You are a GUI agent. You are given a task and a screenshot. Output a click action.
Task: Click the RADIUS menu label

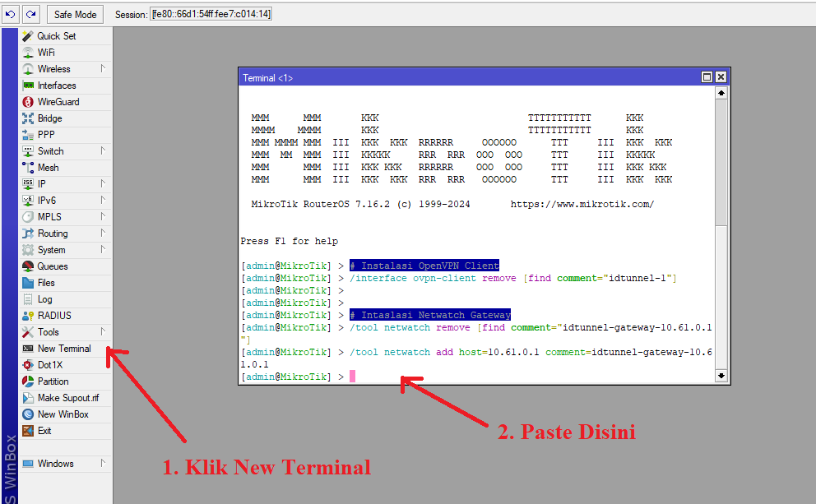54,316
